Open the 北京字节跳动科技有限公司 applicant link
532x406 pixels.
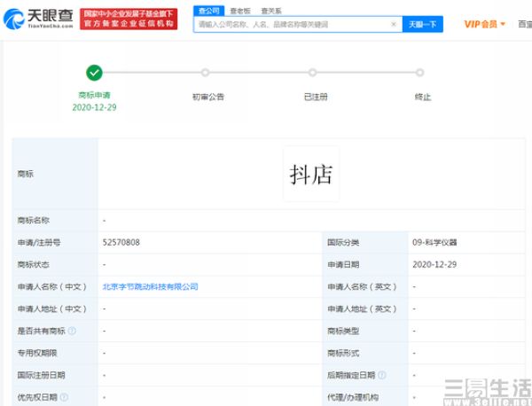tap(151, 286)
